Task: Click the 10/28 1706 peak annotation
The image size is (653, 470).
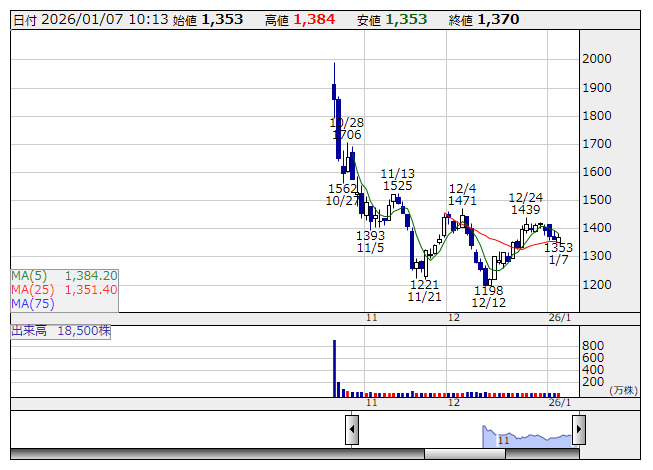Action: pyautogui.click(x=346, y=129)
